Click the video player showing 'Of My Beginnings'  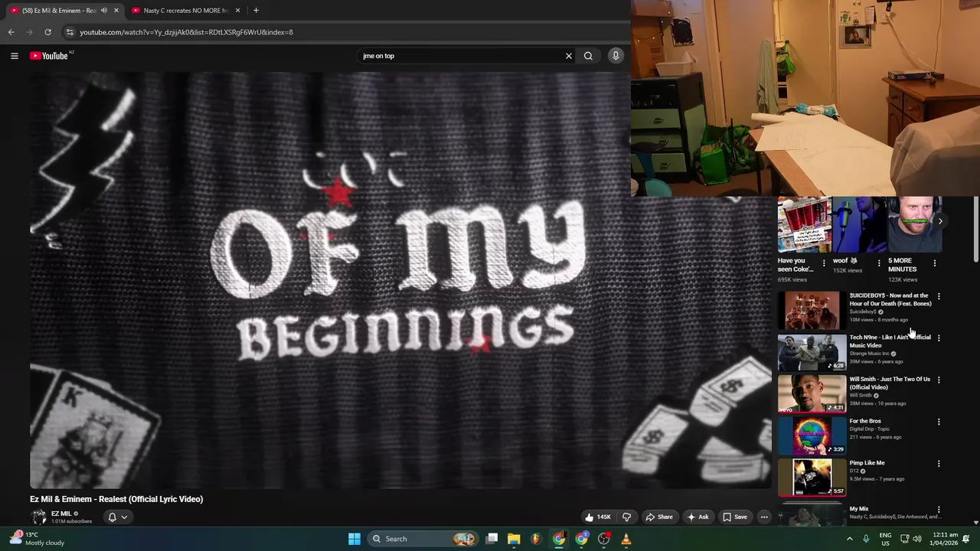point(400,280)
